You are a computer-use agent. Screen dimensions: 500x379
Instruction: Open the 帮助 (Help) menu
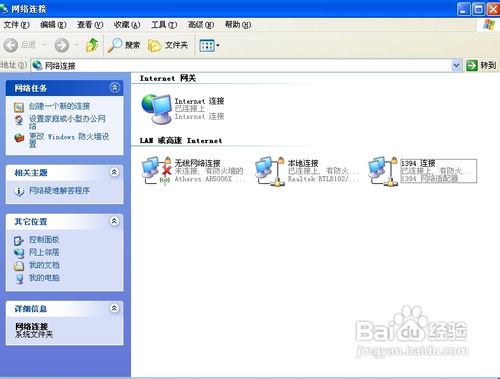[x=238, y=25]
